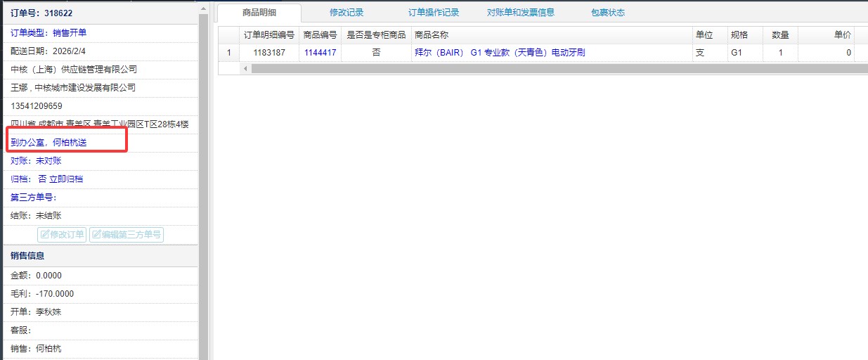The width and height of the screenshot is (868, 360).
Task: Select row 1 by its row number cell
Action: coord(228,53)
